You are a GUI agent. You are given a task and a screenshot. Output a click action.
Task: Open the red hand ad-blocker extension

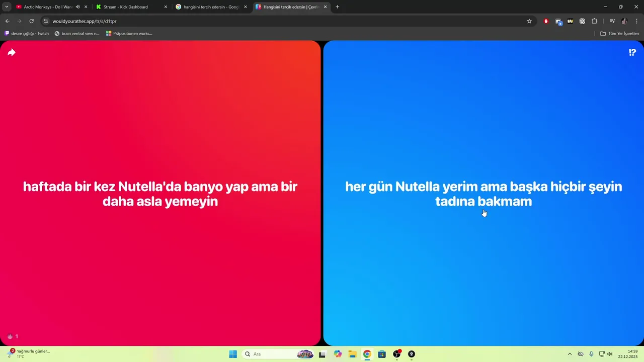(546, 21)
